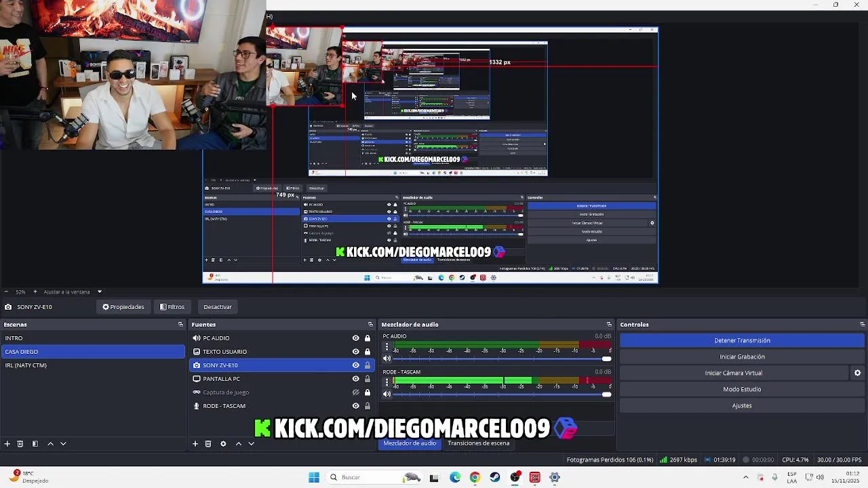
Task: Pop out the Mezclador de audio dock
Action: coord(609,324)
